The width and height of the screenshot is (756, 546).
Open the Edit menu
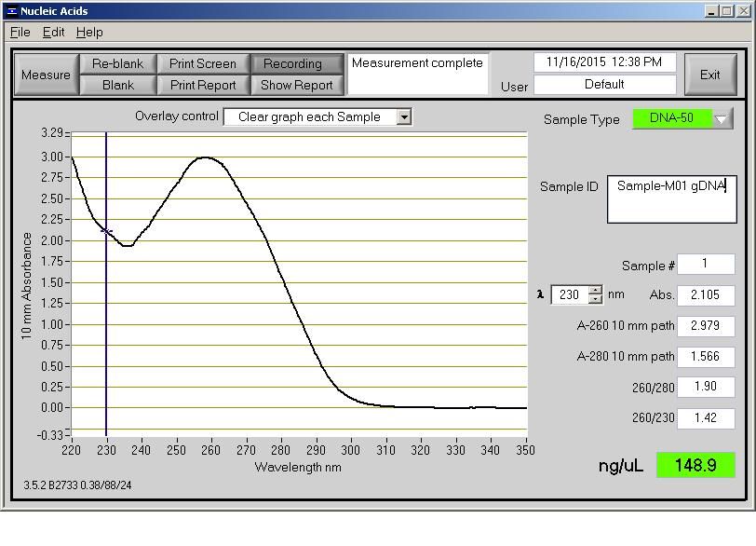53,33
